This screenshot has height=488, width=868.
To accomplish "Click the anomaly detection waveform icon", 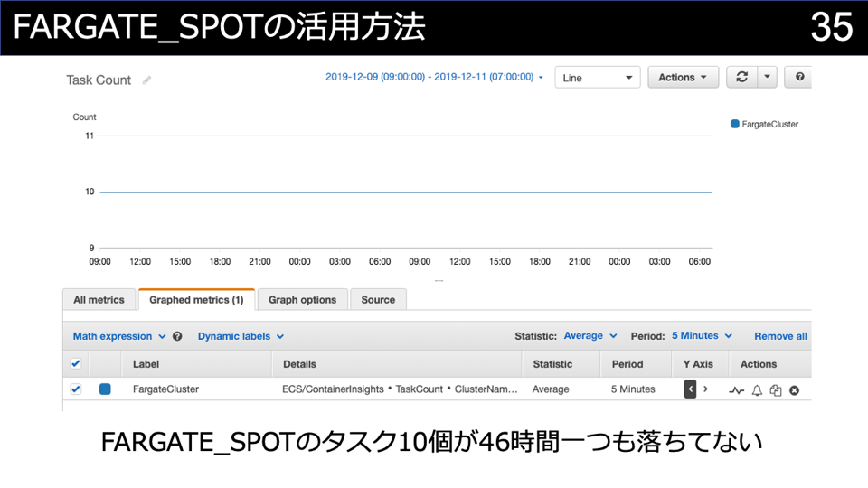I will (x=737, y=390).
